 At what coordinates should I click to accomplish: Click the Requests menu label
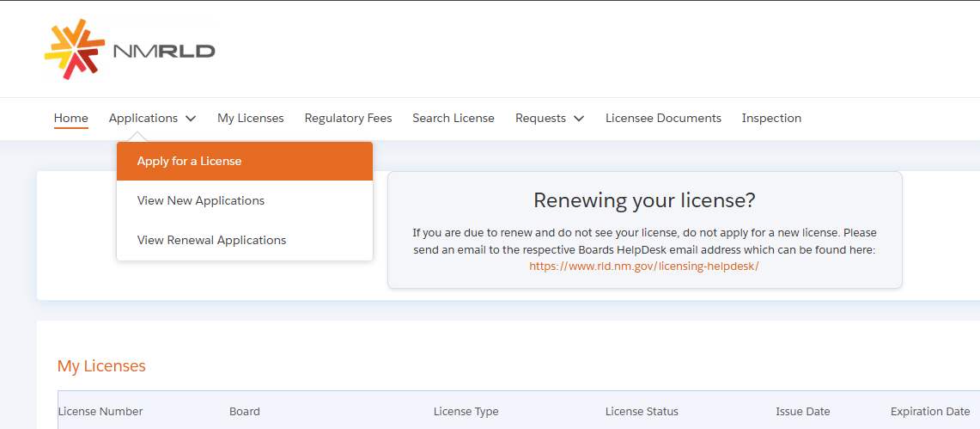(540, 119)
